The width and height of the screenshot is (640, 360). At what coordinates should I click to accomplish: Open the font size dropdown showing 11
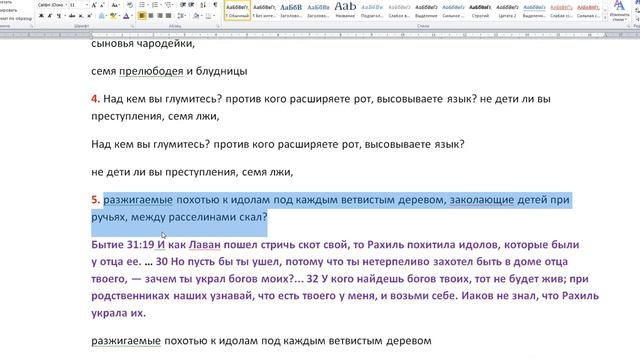click(x=87, y=5)
